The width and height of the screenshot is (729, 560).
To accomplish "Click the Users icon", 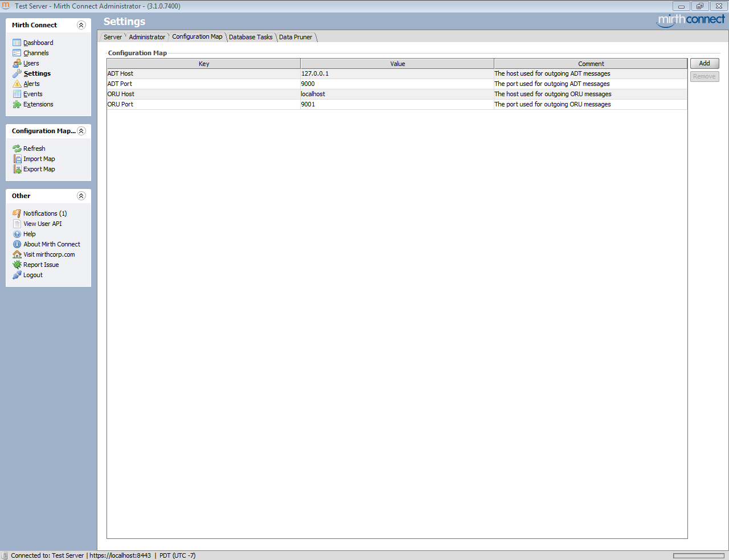I will [17, 63].
